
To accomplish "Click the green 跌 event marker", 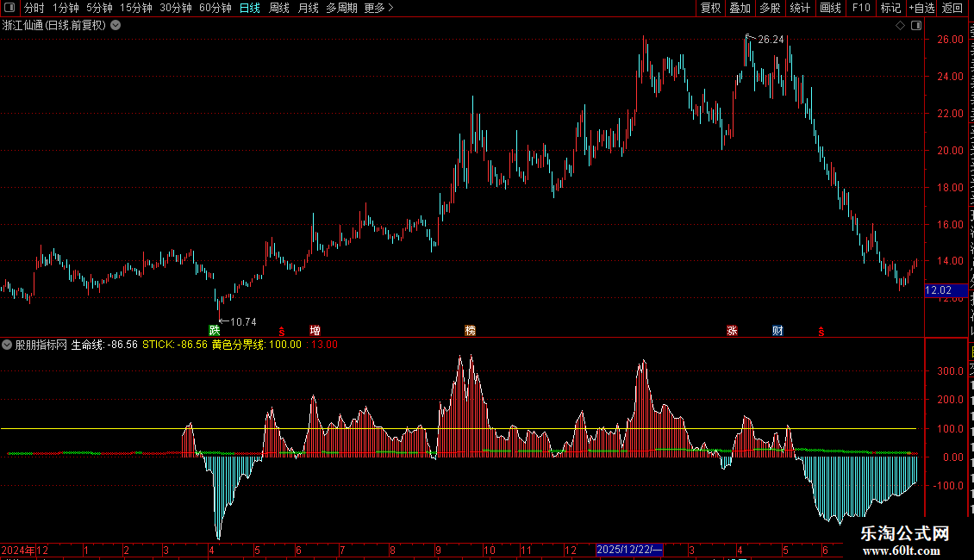I will pos(215,330).
